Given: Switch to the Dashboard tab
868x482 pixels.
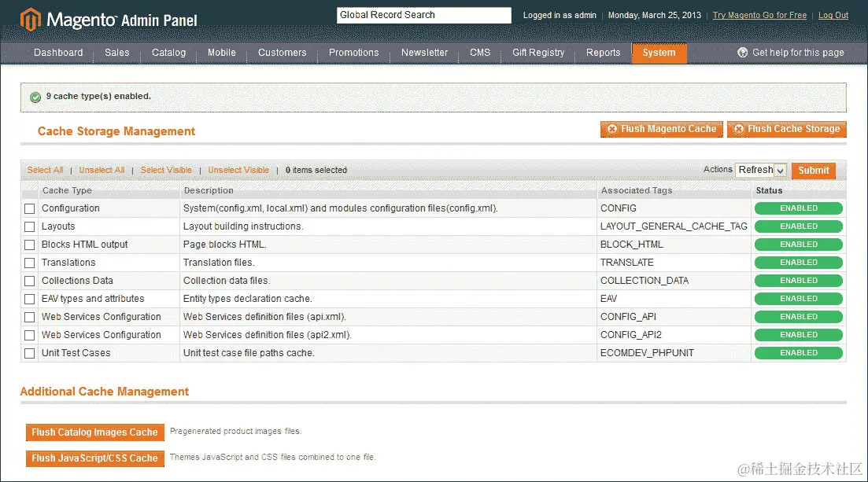Looking at the screenshot, I should [58, 53].
